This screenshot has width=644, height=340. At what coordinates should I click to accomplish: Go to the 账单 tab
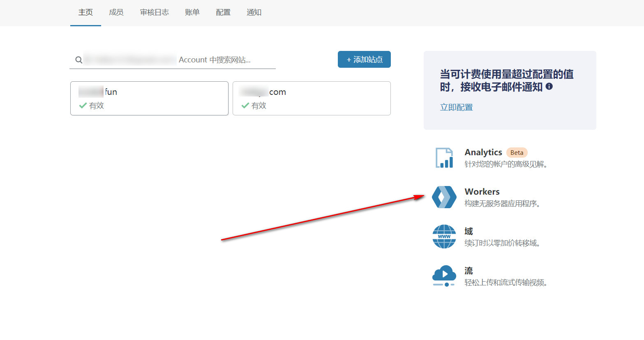(192, 13)
